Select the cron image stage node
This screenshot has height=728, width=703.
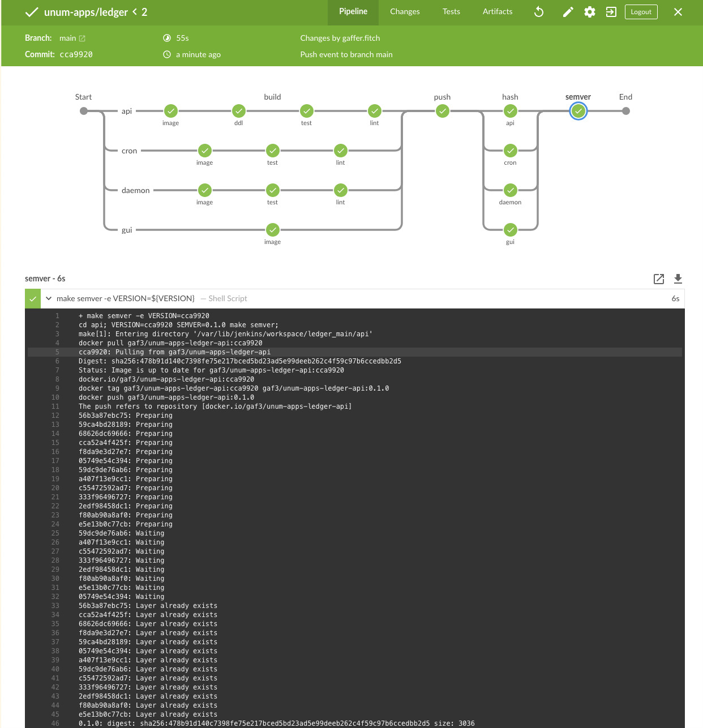coord(205,151)
